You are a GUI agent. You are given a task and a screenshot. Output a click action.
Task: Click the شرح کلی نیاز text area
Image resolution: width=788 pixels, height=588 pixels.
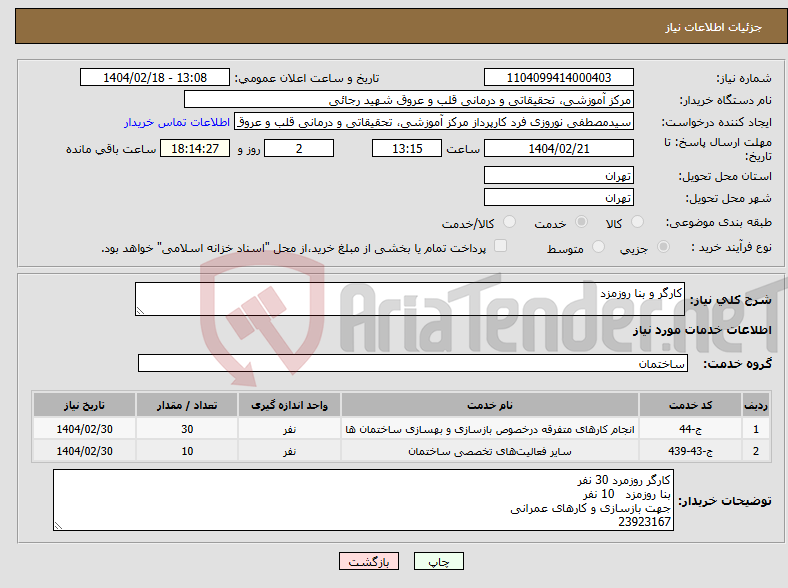click(x=410, y=299)
